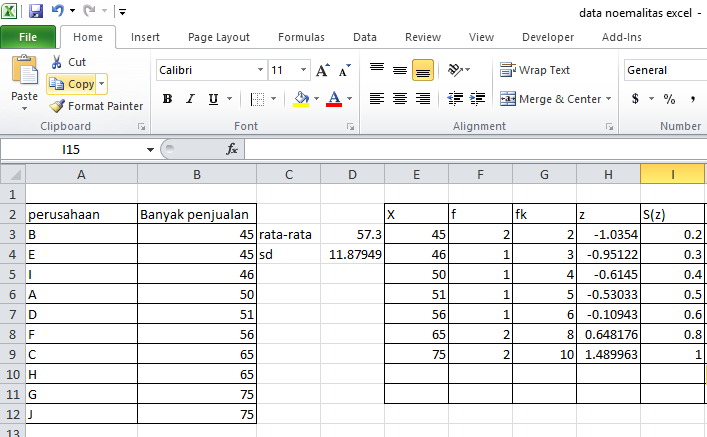
Task: Open Customize Quick Access Toolbar dropdown
Action: (123, 12)
